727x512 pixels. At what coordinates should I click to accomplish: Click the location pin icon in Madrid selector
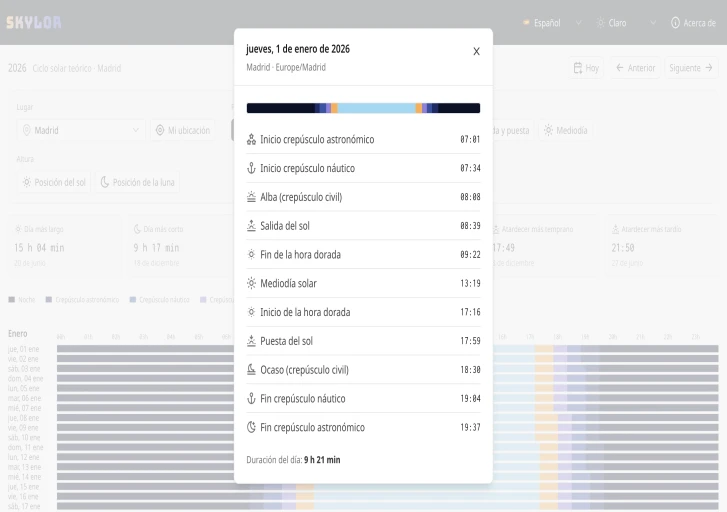27,130
